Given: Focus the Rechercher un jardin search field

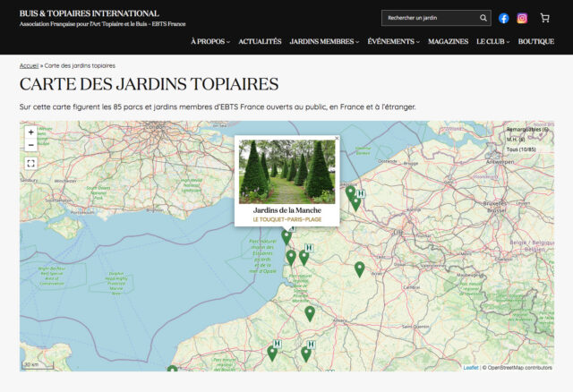Looking at the screenshot, I should [x=428, y=18].
